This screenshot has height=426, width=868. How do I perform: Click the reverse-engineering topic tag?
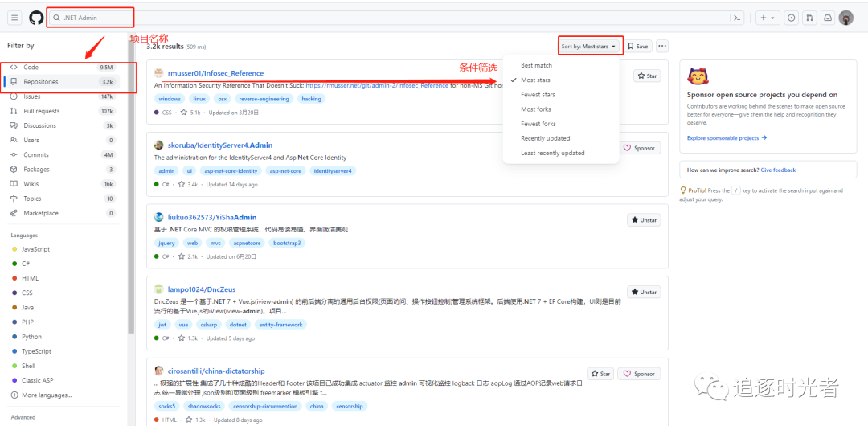(264, 99)
